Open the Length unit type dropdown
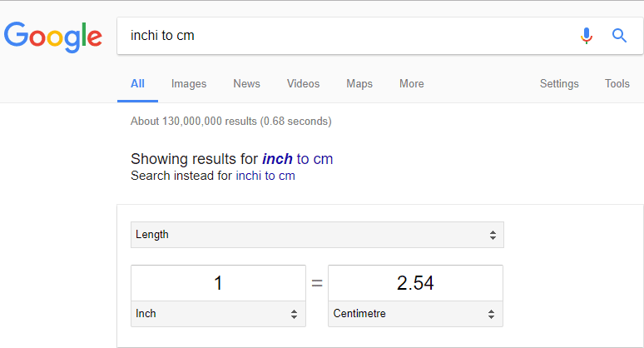This screenshot has width=644, height=348. point(317,235)
